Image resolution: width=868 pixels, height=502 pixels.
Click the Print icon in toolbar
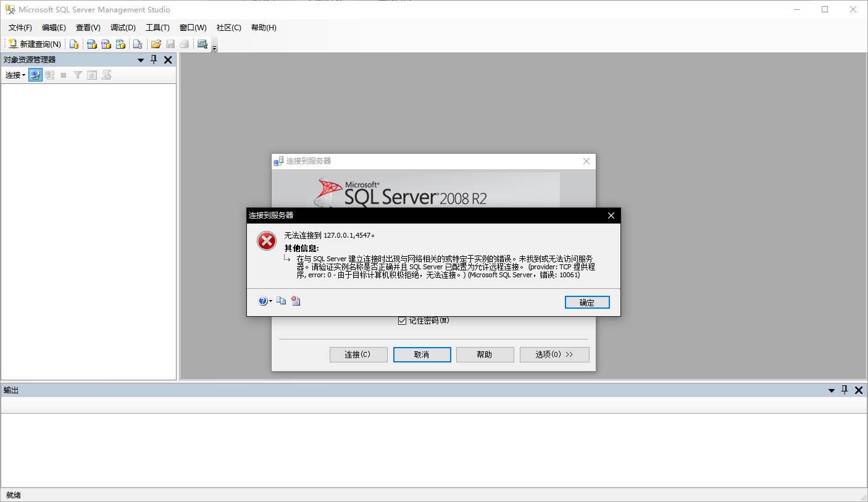coord(185,44)
